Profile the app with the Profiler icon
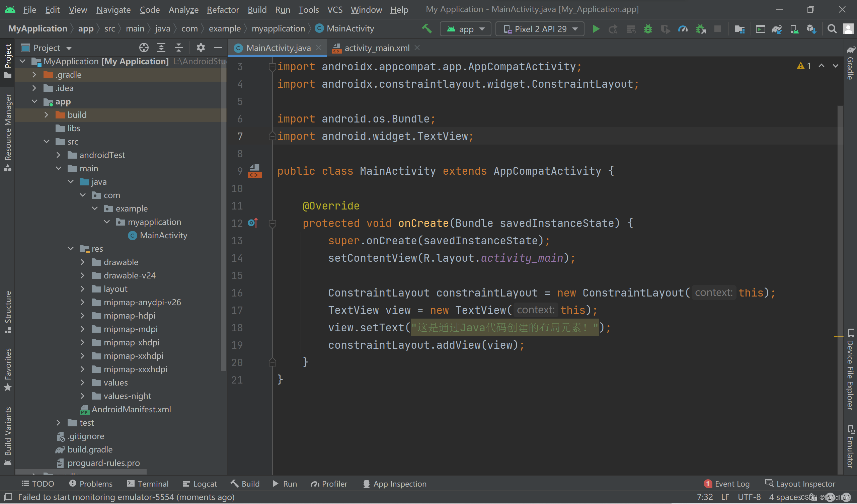Screen dimensions: 857x504 pos(683,28)
